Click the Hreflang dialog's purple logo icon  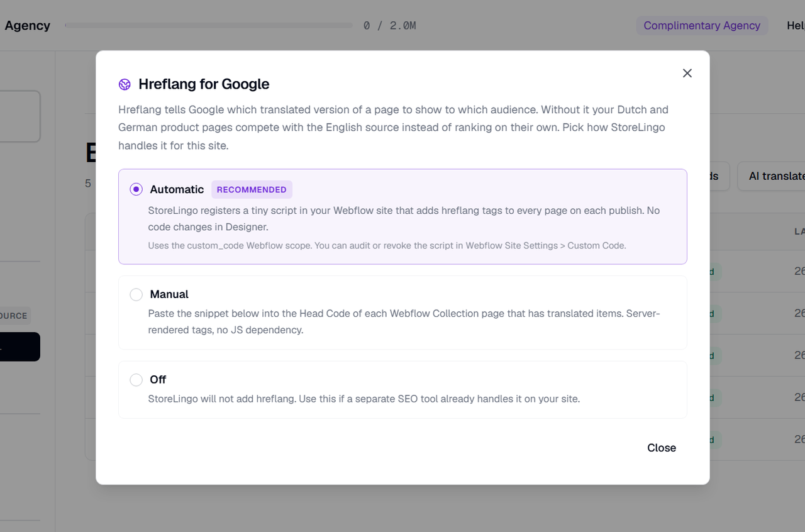click(125, 84)
